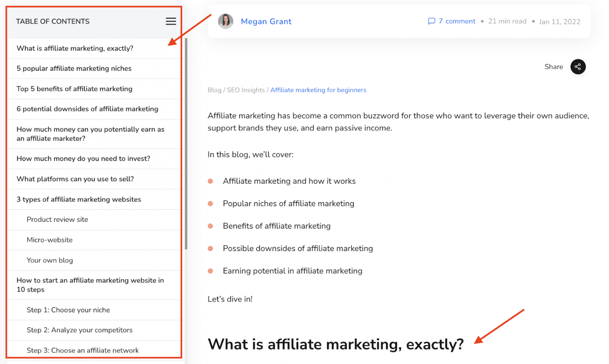The width and height of the screenshot is (609, 364).
Task: Open the table of contents hamburger menu
Action: (x=170, y=21)
